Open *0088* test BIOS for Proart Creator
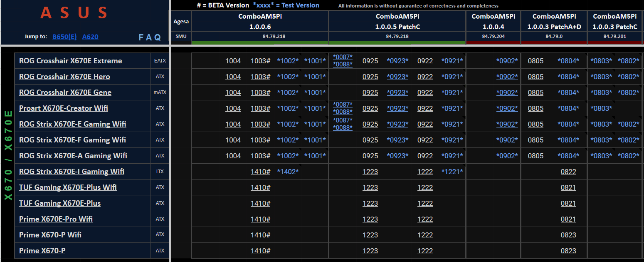Screen dimensions: 644x262 343,112
